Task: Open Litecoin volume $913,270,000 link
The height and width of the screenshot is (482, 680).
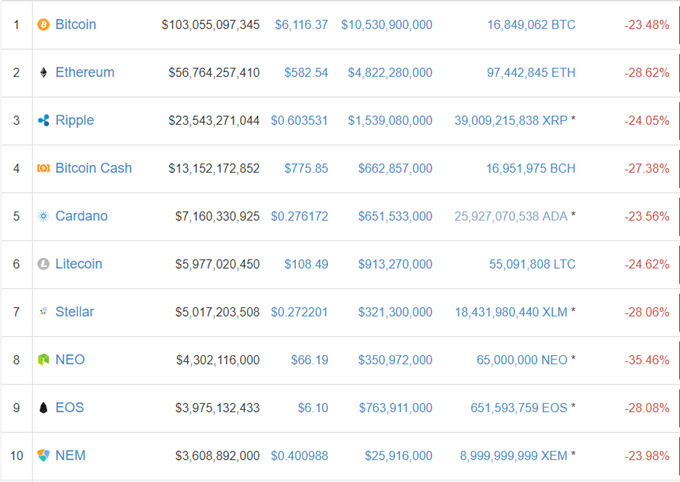Action: [395, 264]
